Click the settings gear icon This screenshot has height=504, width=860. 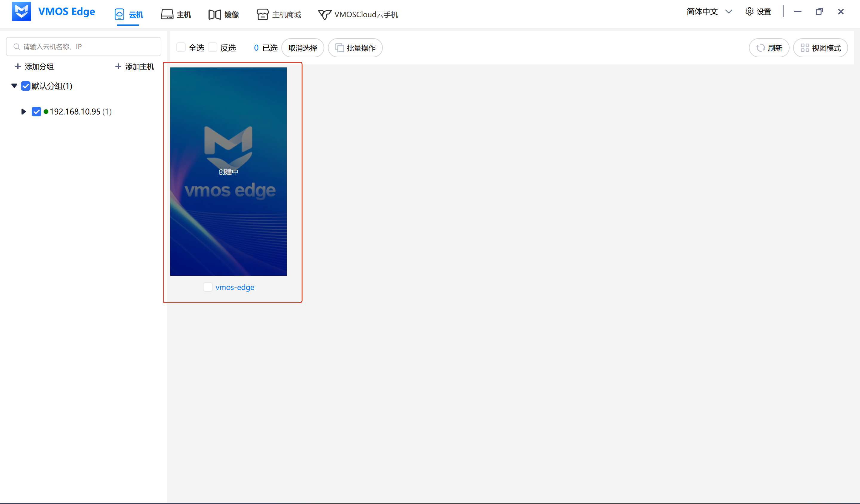pos(749,12)
